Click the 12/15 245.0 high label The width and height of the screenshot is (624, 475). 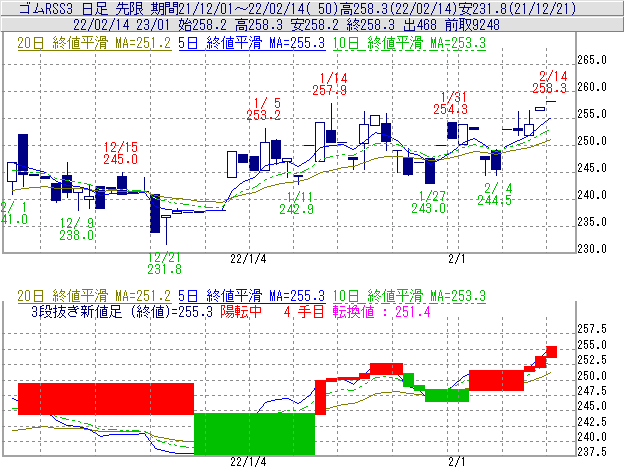coord(121,153)
